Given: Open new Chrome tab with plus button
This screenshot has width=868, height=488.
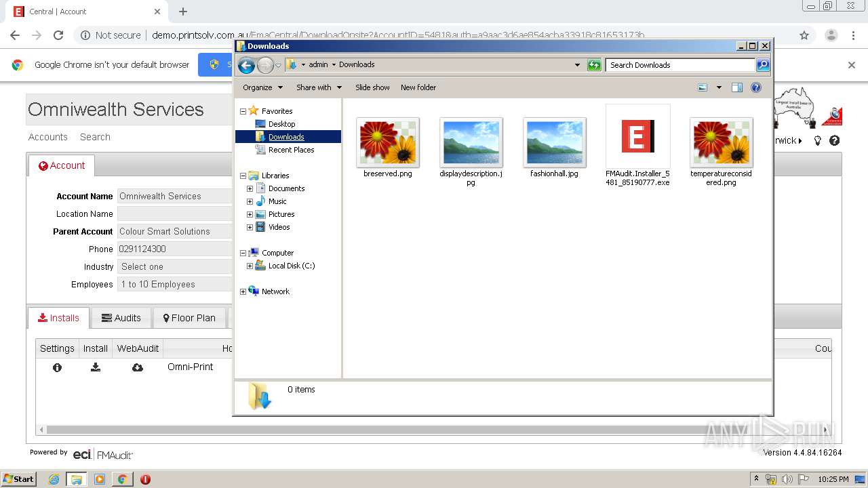Looking at the screenshot, I should click(183, 12).
